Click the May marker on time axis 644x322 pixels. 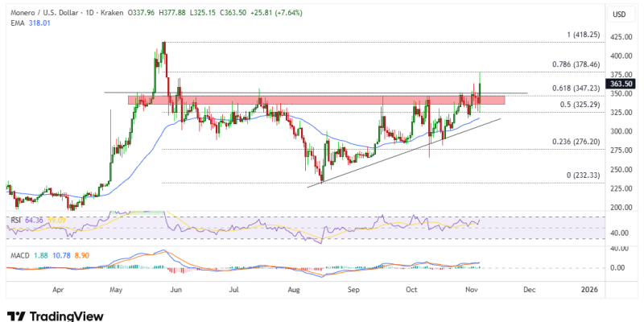tap(117, 287)
